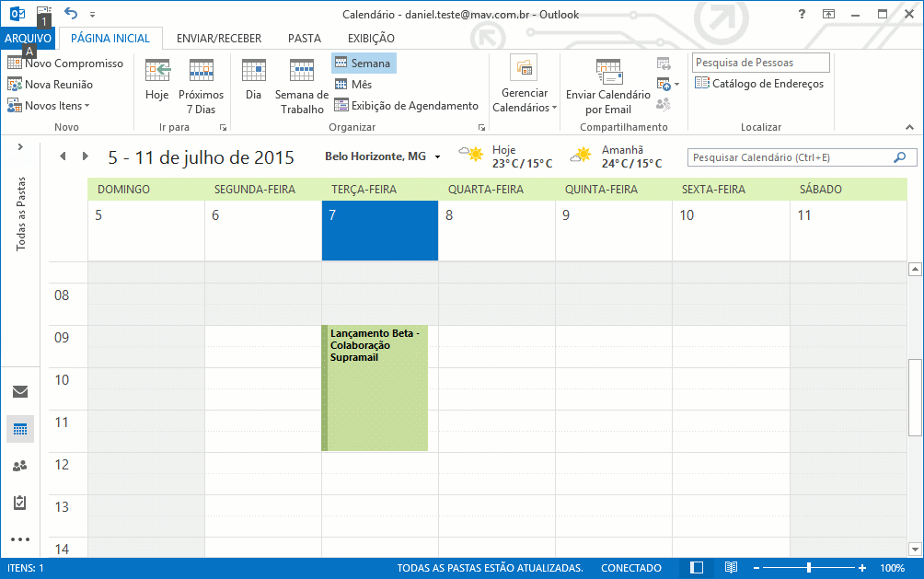
Task: Open Organizar dialog launcher
Action: tap(481, 127)
